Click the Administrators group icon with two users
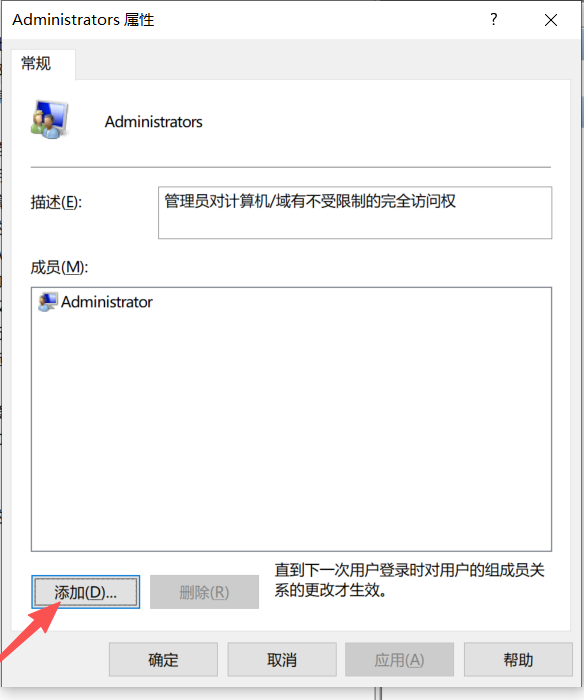Viewport: 584px width, 700px height. click(x=49, y=120)
